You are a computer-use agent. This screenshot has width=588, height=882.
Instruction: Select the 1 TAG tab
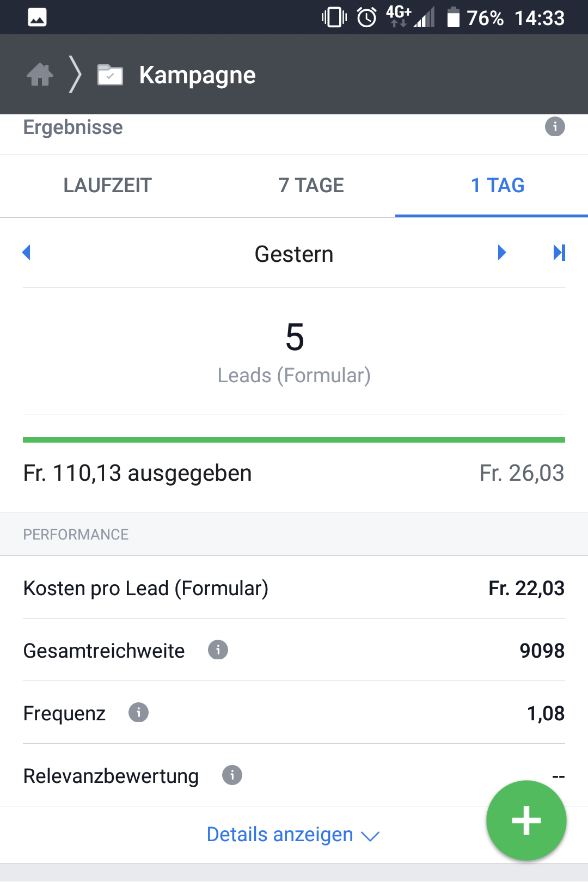coord(497,186)
